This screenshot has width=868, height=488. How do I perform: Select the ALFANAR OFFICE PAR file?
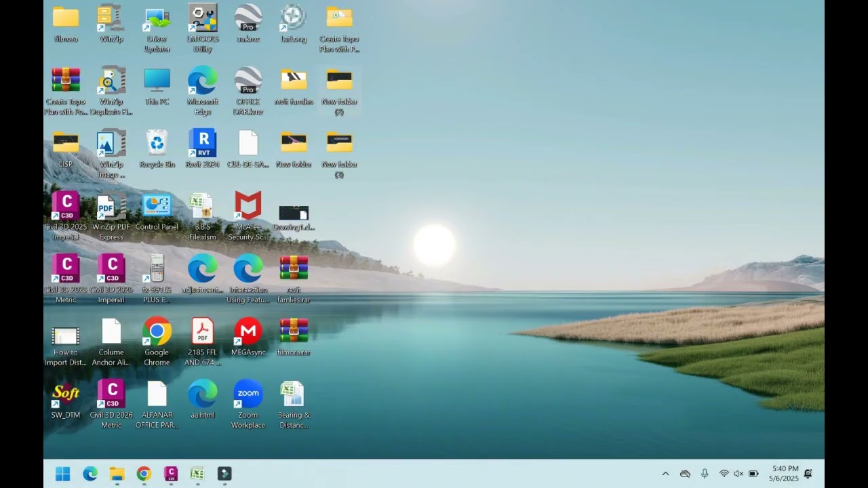click(157, 405)
